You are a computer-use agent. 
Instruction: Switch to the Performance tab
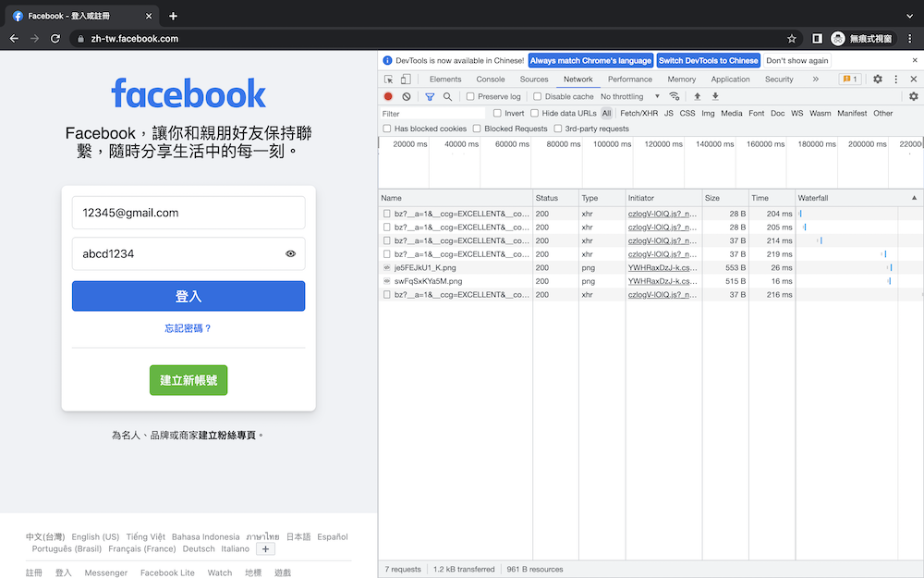pyautogui.click(x=630, y=79)
